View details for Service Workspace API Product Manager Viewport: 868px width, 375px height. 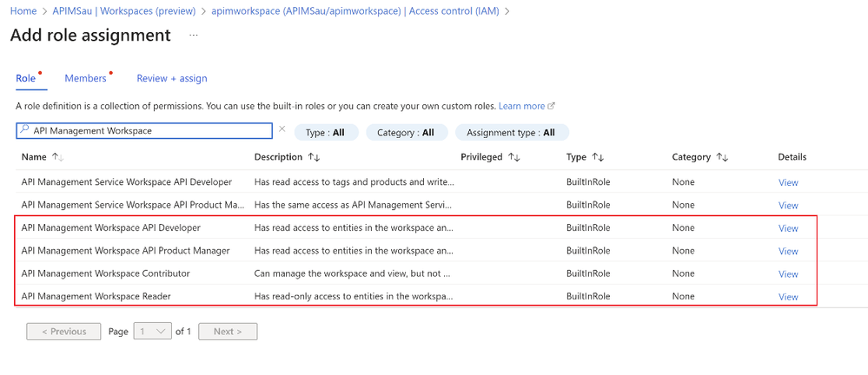[788, 205]
